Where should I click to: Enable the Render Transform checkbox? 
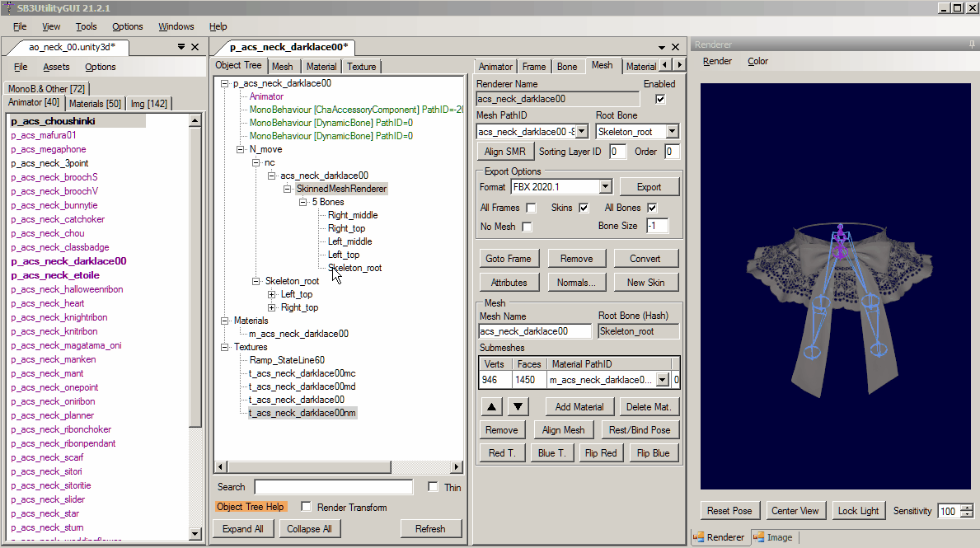click(306, 507)
